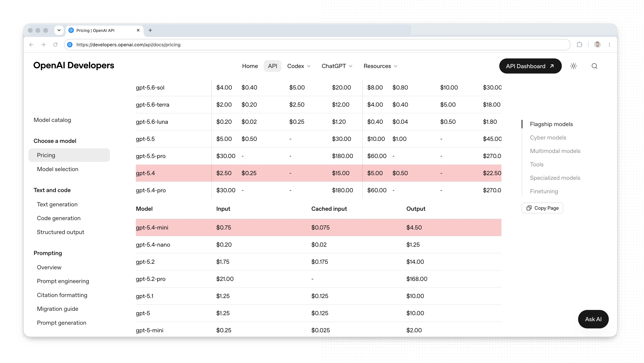
Task: Open Prompt engineering sidebar link
Action: (63, 281)
